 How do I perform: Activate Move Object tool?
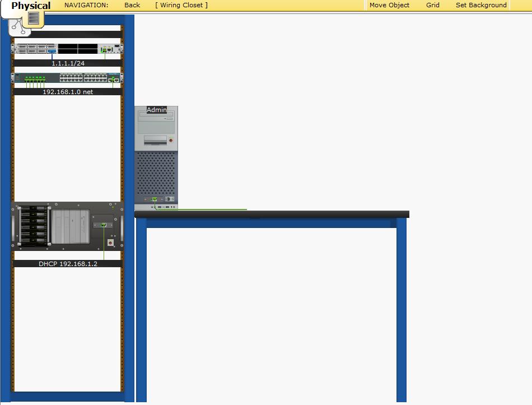[389, 5]
